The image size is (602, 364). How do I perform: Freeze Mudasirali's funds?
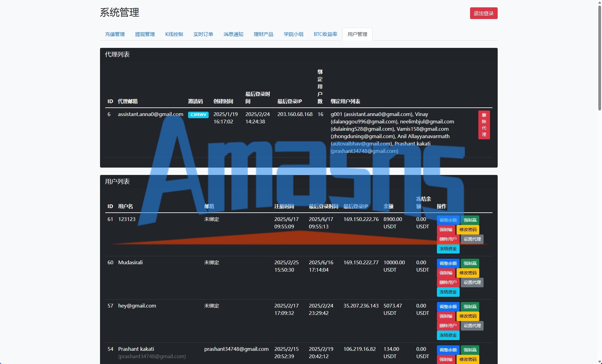pos(448,292)
